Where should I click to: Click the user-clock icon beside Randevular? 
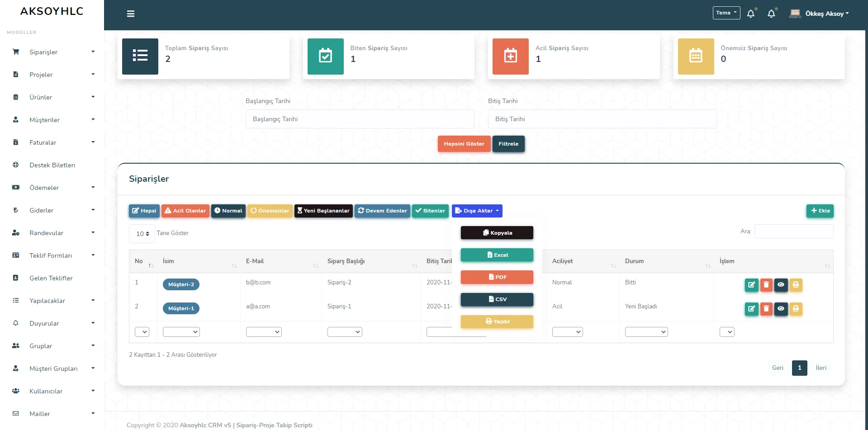(x=16, y=232)
